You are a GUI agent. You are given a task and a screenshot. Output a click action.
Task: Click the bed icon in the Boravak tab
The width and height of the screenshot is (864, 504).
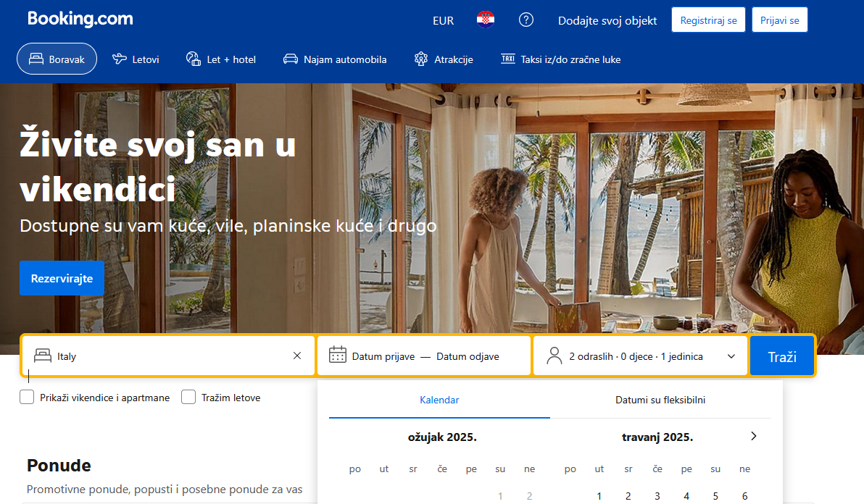click(36, 59)
